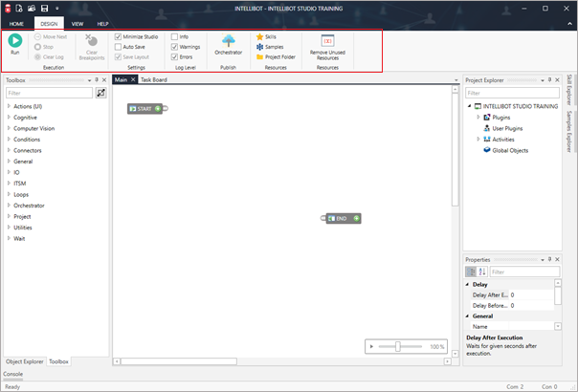
Task: Publish to Orchestrator from the ribbon
Action: click(229, 43)
